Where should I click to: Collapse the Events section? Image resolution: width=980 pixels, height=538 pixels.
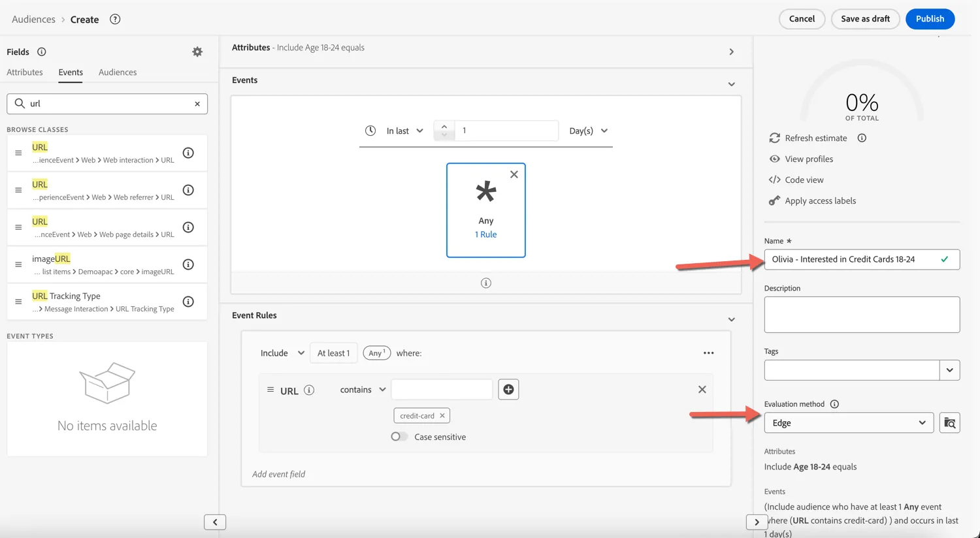point(732,84)
